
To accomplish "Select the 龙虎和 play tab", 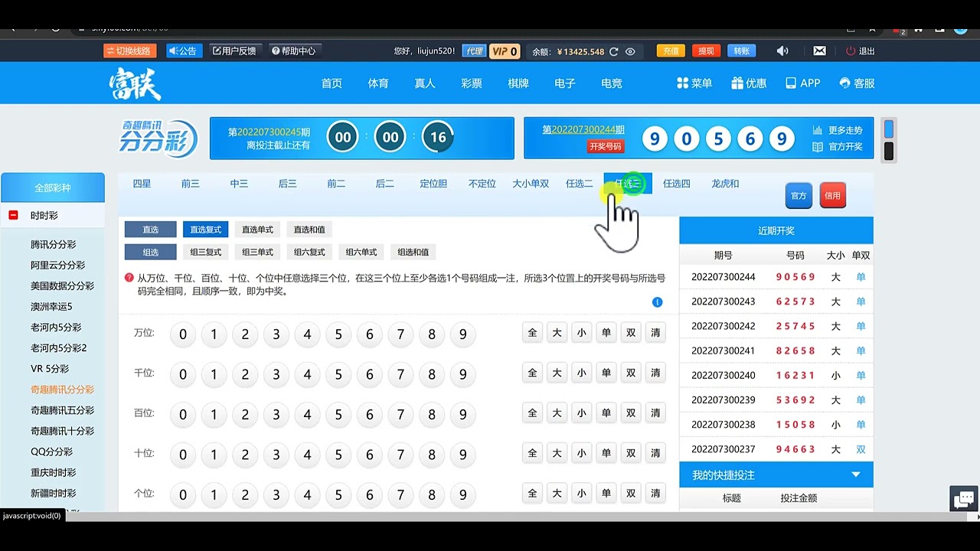I will coord(725,184).
